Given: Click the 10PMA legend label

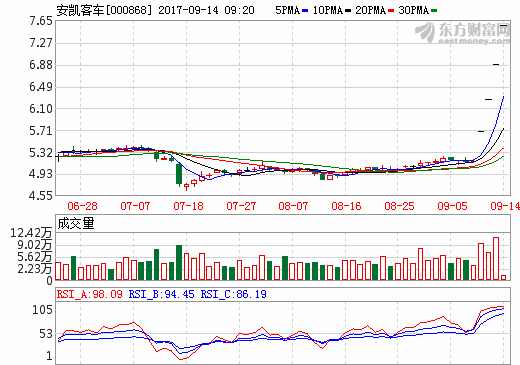Looking at the screenshot, I should (328, 10).
